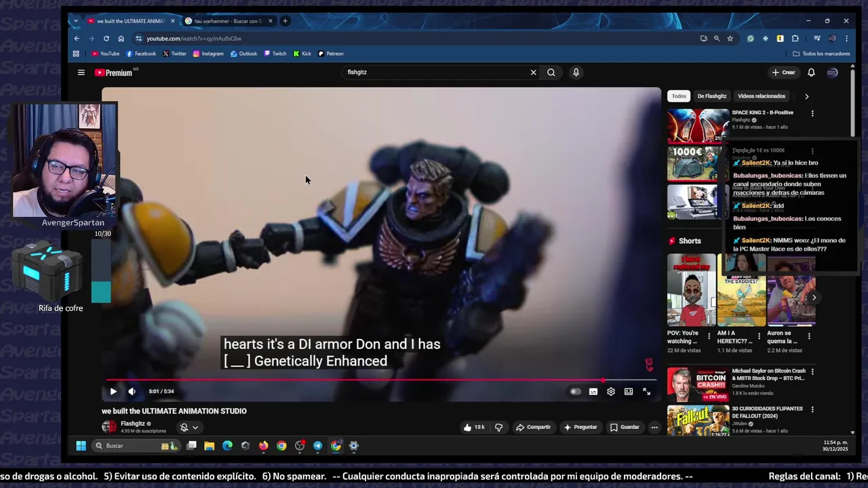Save the video with Guardar button
The height and width of the screenshot is (488, 868).
click(625, 427)
